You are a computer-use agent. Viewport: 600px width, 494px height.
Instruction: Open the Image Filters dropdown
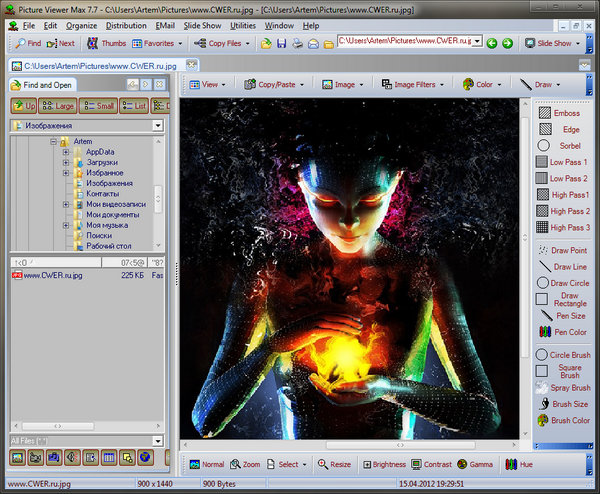click(x=412, y=85)
